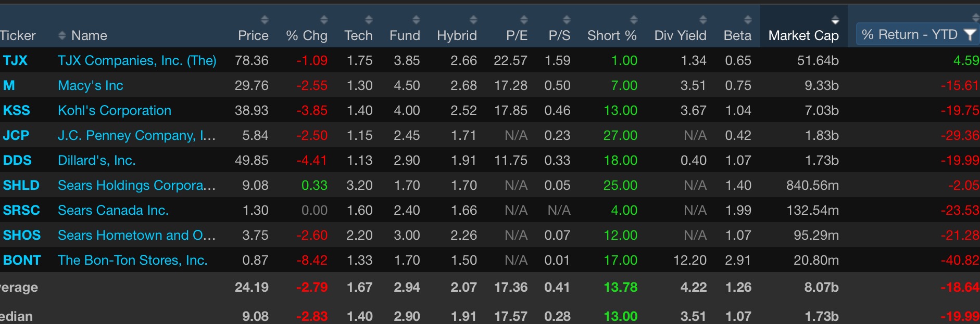980x324 pixels.
Task: Open the % Return - YTD column dropdown
Action: point(918,35)
